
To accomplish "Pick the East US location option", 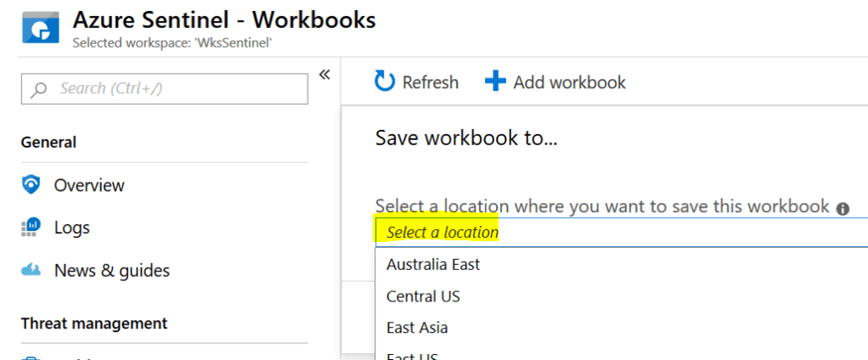I will coord(412,356).
